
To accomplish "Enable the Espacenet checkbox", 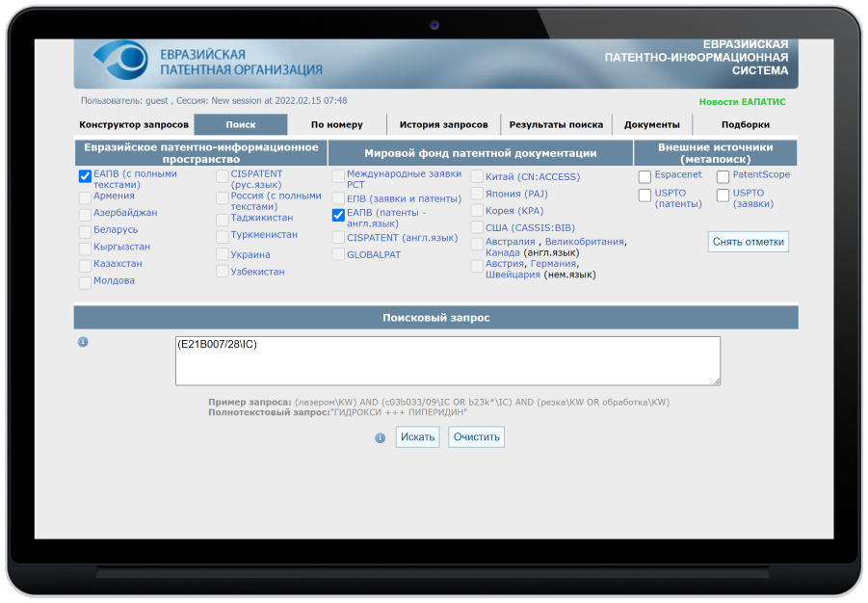I will 645,177.
